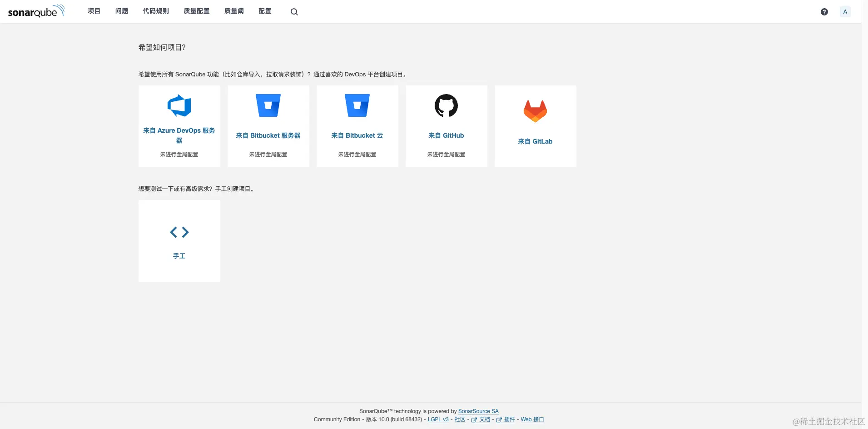Viewport: 868px width, 429px height.
Task: Select 来自 Bitbucket 云 link
Action: (357, 135)
